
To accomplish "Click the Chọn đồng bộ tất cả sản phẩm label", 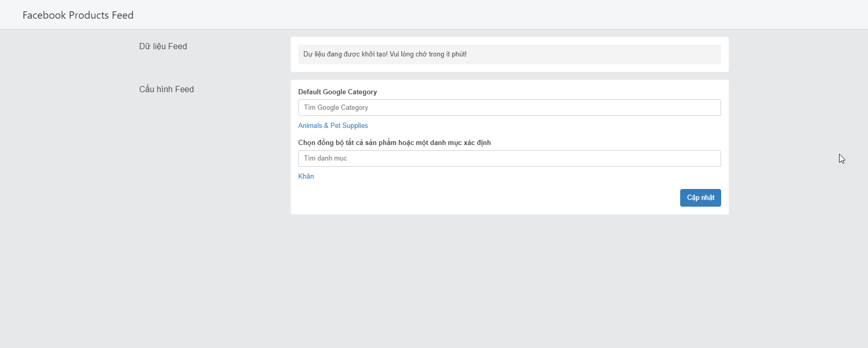I will click(x=395, y=143).
